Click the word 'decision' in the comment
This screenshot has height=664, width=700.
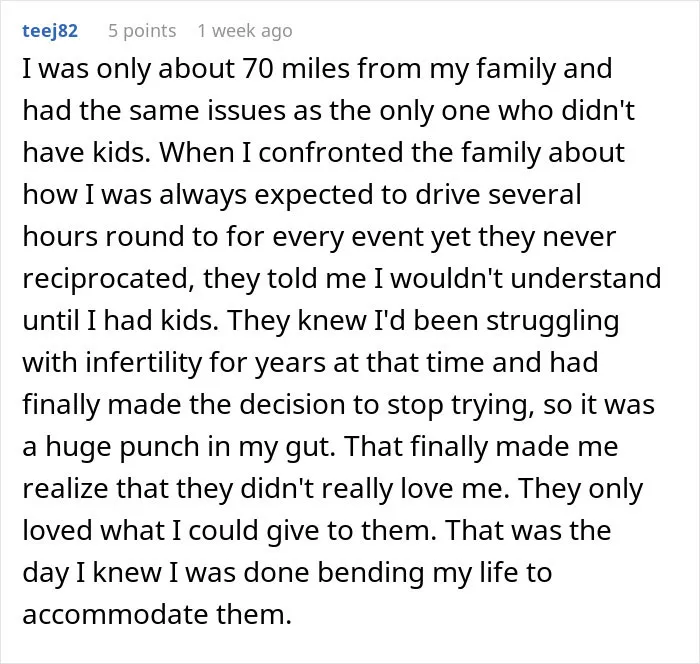click(x=292, y=405)
